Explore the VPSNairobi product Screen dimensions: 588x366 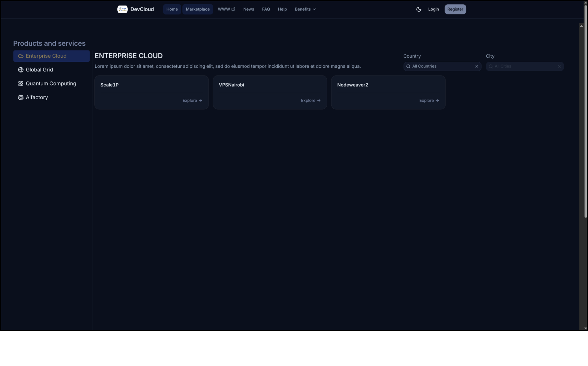click(x=311, y=101)
